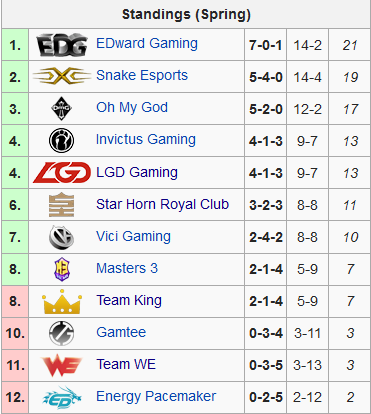371x414 pixels.
Task: Open the Energy Pacemaker link
Action: [x=156, y=396]
